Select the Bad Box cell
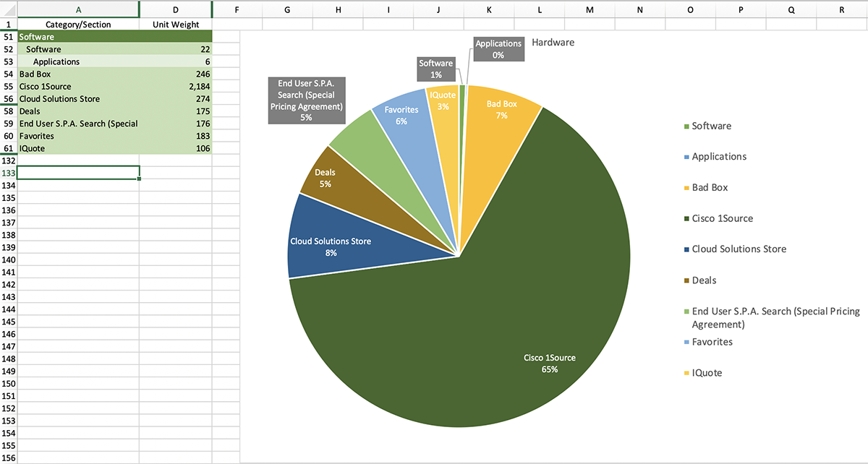868x464 pixels. coord(78,74)
